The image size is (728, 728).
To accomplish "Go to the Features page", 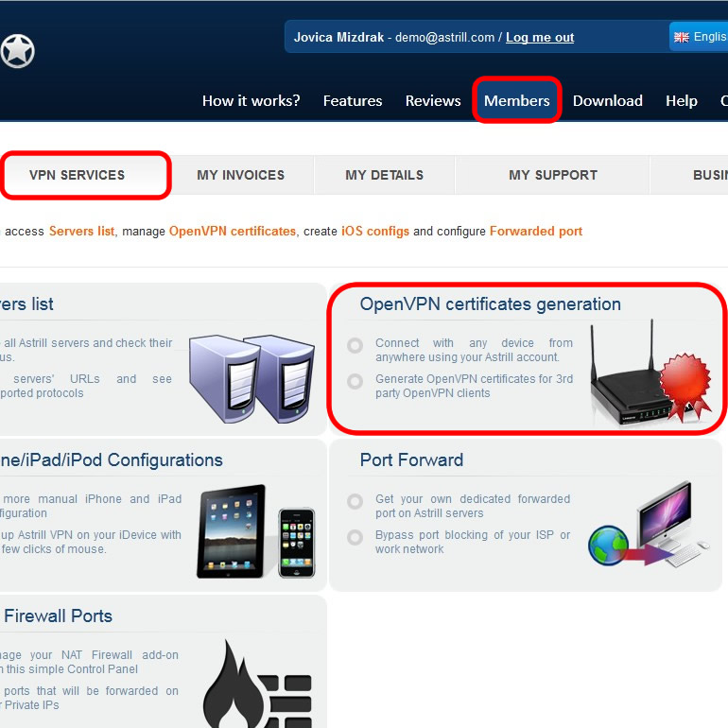I will 353,101.
